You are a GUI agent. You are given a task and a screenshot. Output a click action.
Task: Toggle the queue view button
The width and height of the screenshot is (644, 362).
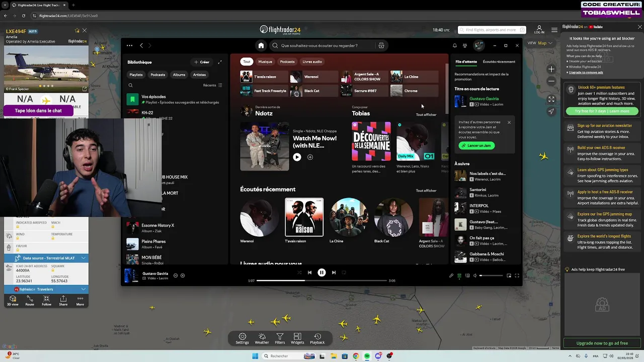click(459, 276)
